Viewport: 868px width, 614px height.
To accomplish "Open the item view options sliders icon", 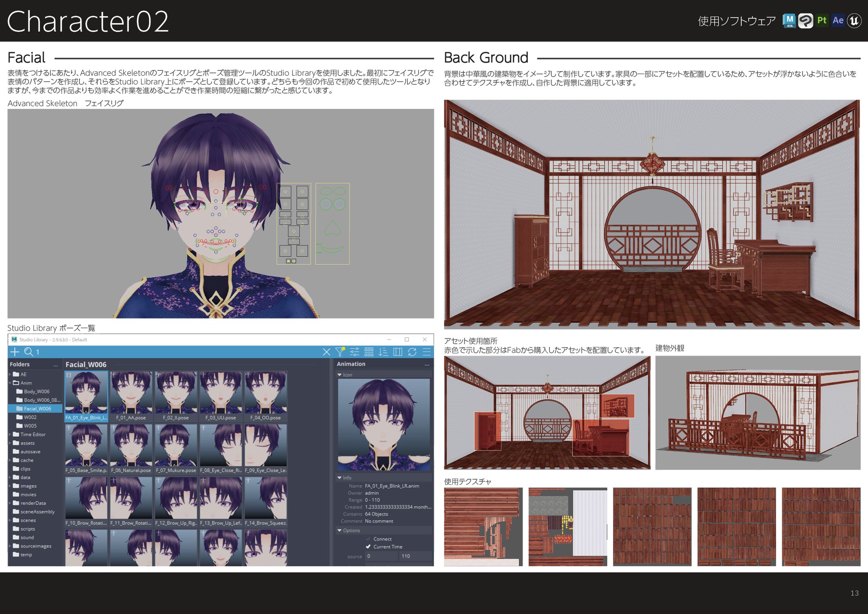I will (x=354, y=352).
